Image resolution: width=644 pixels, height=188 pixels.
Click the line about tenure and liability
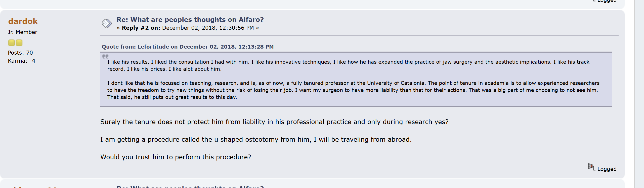coord(274,122)
